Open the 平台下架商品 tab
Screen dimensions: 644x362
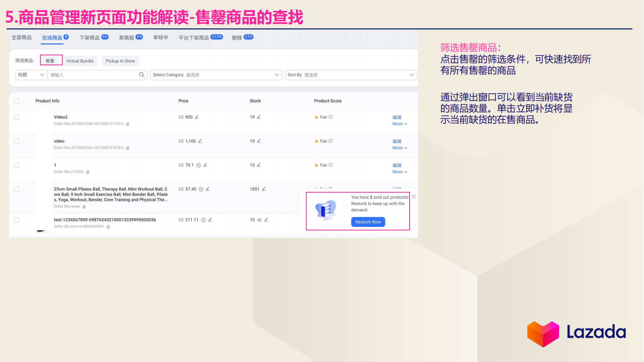[x=193, y=37]
